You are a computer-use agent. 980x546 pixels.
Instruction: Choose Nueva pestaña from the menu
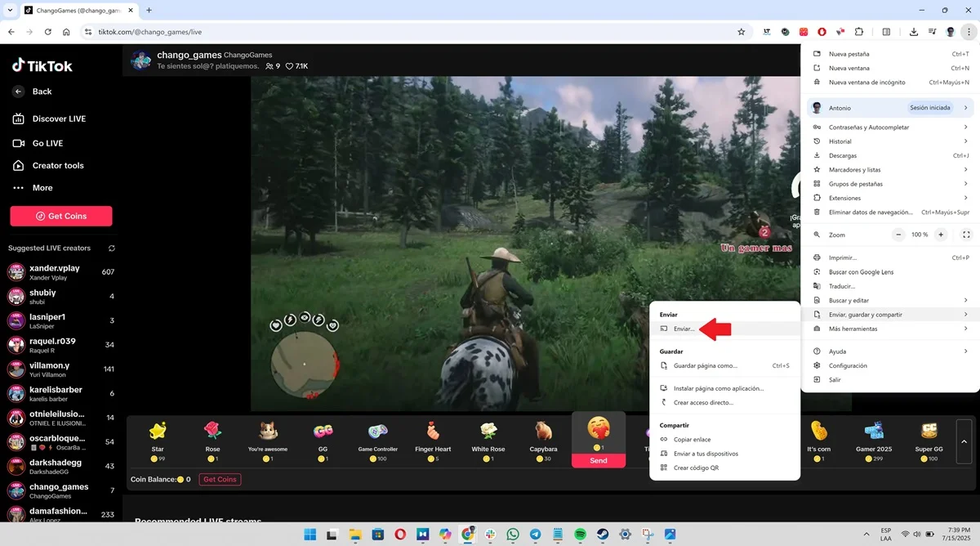point(890,54)
